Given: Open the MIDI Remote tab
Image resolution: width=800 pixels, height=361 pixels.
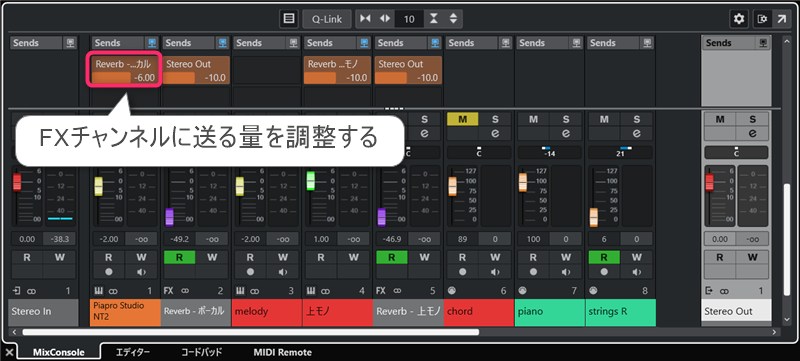Looking at the screenshot, I should pyautogui.click(x=282, y=352).
